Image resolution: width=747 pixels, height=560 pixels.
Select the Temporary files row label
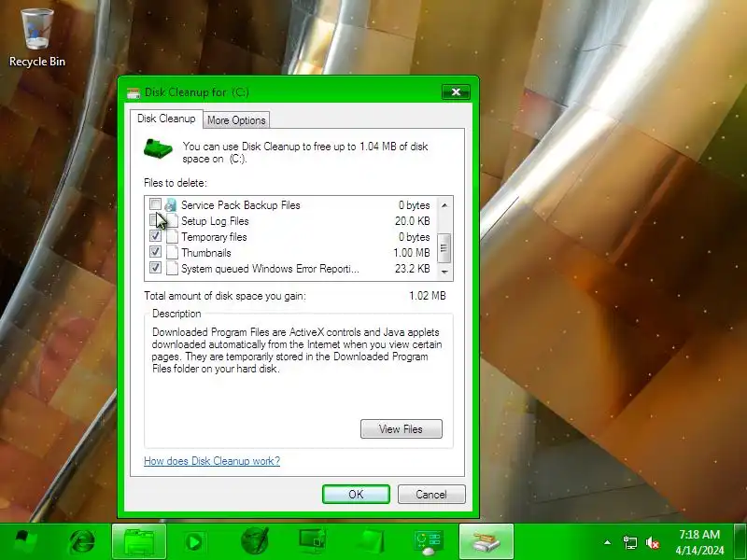[214, 237]
